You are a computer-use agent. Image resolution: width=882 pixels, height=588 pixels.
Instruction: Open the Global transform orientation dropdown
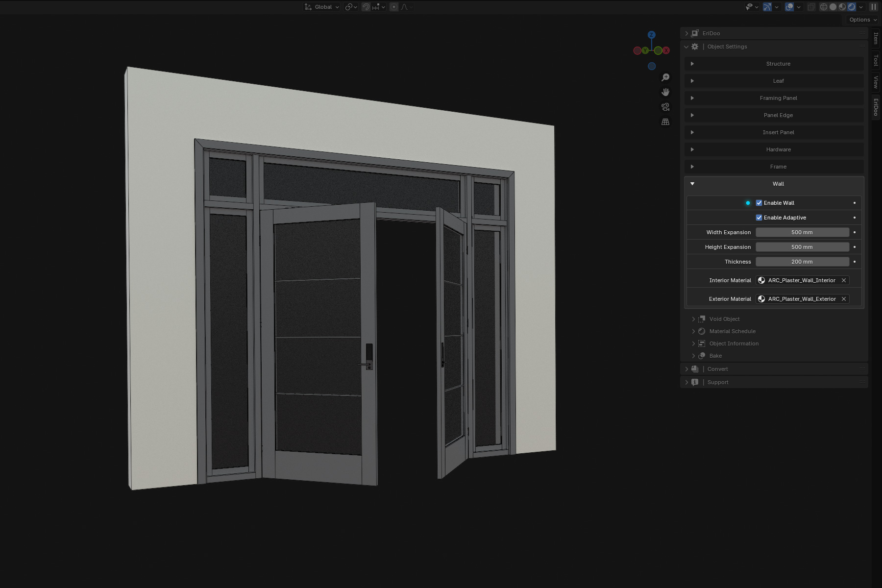[322, 7]
